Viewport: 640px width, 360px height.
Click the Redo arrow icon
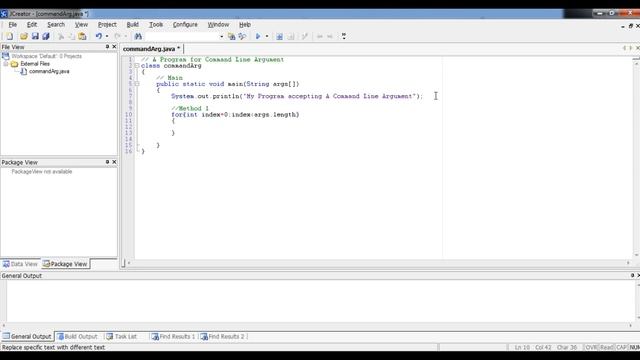tap(117, 36)
